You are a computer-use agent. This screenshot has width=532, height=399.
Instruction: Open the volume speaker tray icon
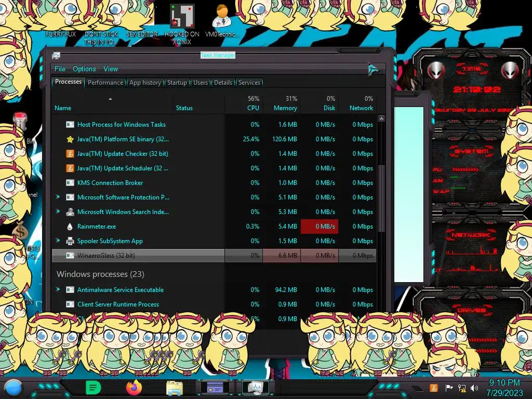click(x=474, y=388)
